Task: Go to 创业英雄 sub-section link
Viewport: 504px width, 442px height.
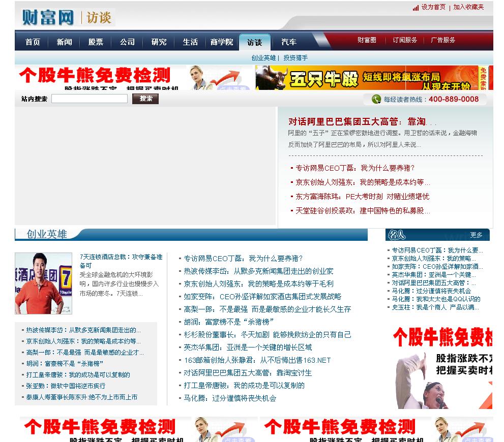Action: pos(263,58)
